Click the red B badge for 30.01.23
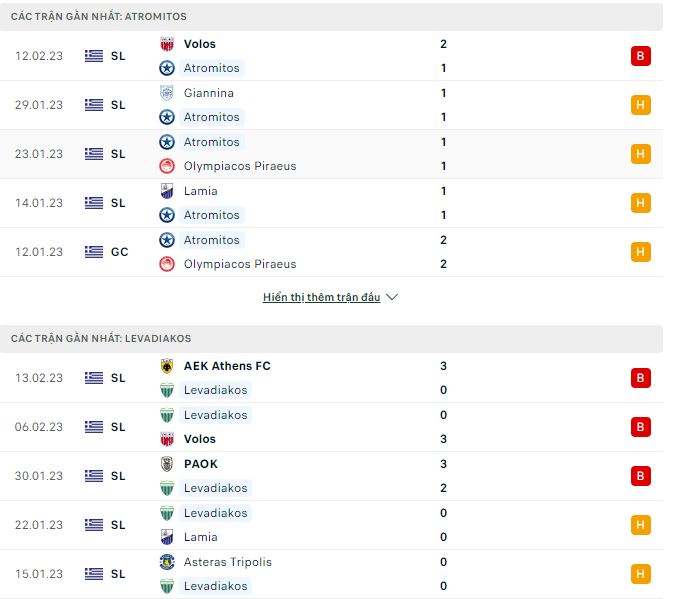 click(x=640, y=476)
